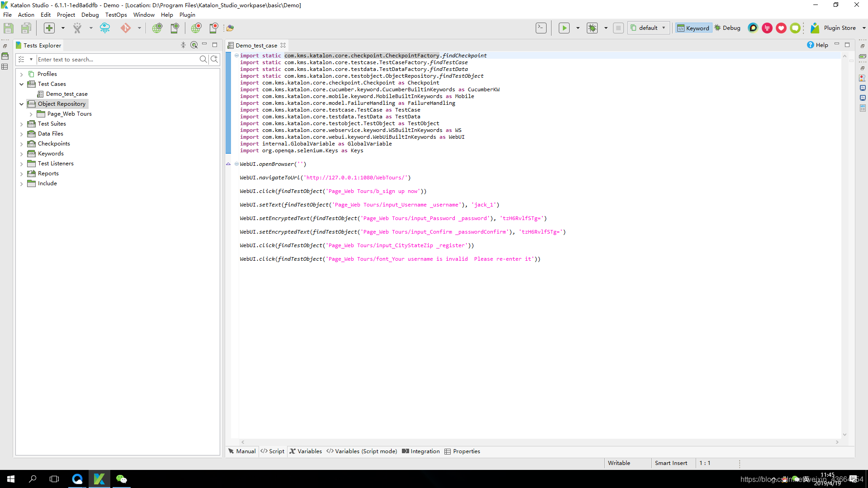Viewport: 868px width, 488px height.
Task: Switch to Keyword perspective
Action: click(693, 28)
